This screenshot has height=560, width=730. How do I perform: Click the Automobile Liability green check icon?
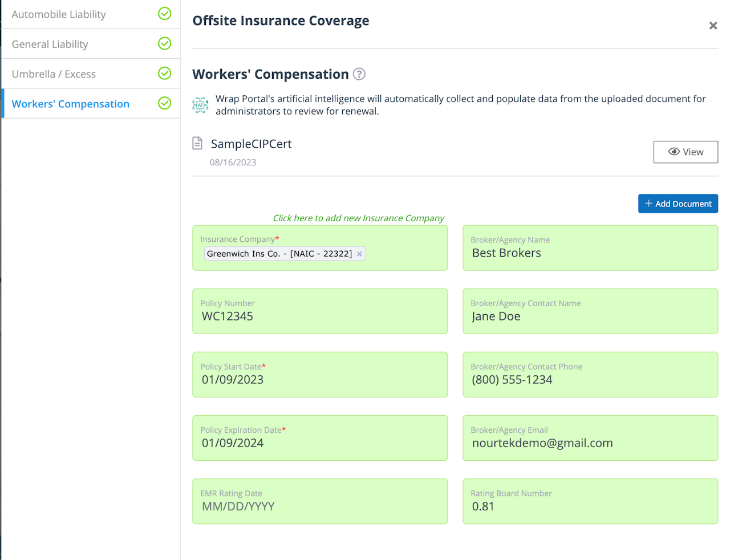[165, 14]
